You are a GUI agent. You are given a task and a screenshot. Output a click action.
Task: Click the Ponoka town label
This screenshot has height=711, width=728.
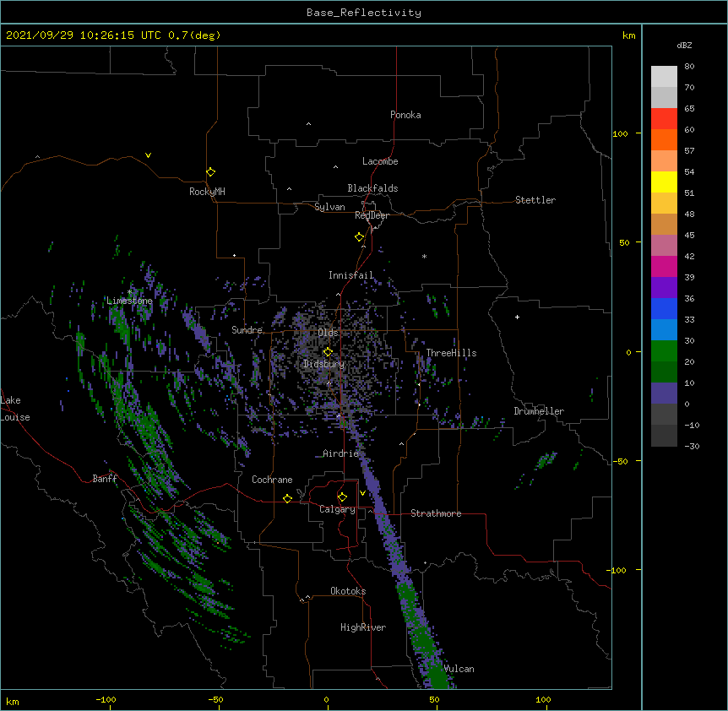(x=405, y=115)
